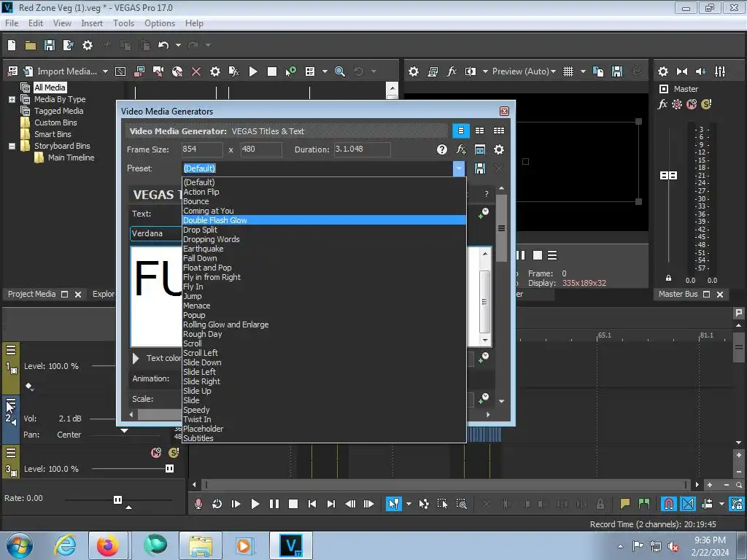Image resolution: width=747 pixels, height=560 pixels.
Task: Open Master Bus audio properties gear
Action: pos(662,71)
